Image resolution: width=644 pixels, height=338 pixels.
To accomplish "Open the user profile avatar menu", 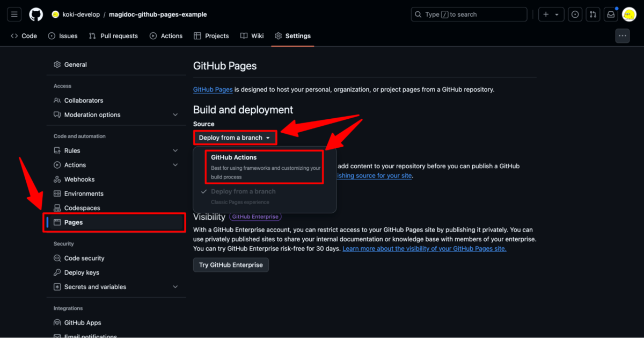I will [x=629, y=15].
